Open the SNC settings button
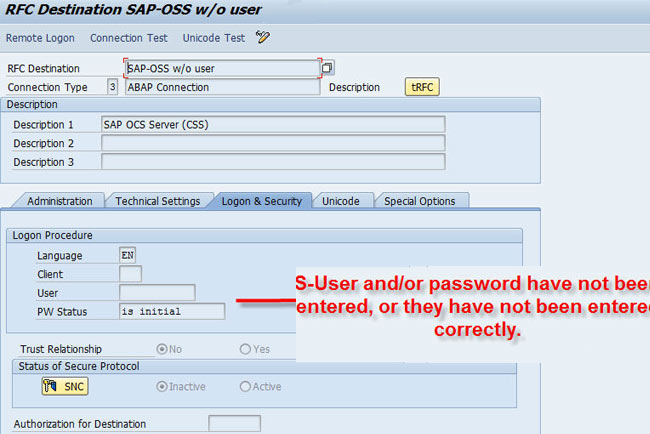 [65, 386]
